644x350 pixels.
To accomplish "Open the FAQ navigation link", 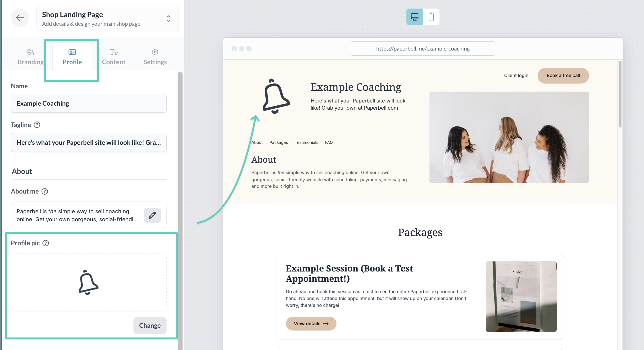I will point(329,142).
